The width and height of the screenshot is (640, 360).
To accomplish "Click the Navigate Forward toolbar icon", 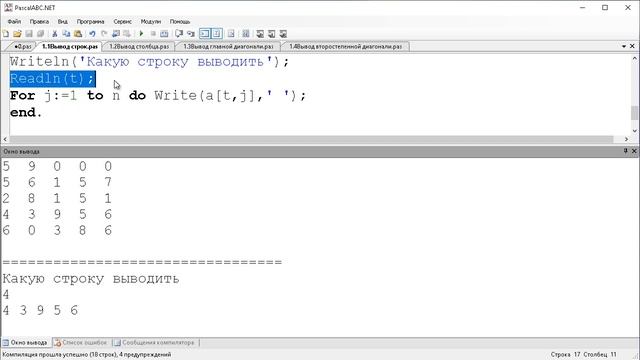I will pos(127,34).
